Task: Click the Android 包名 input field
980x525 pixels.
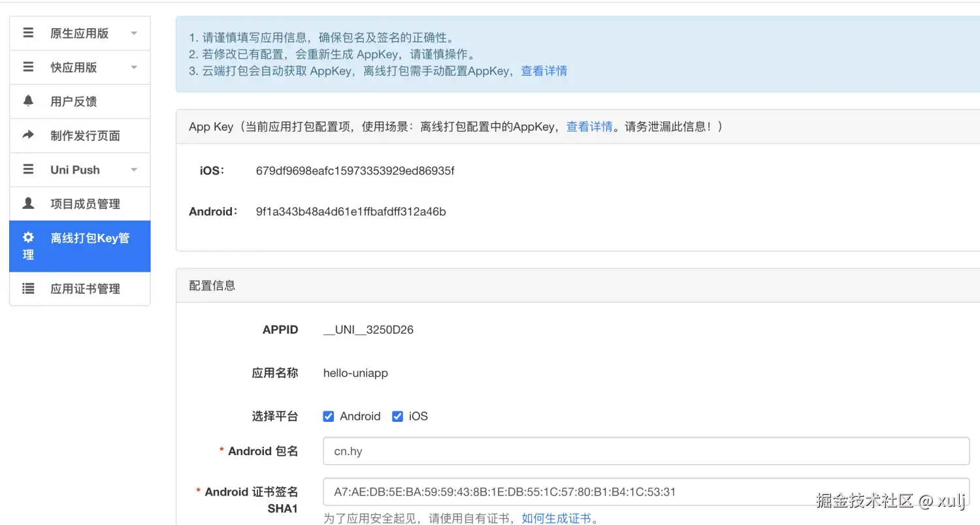Action: (x=646, y=451)
